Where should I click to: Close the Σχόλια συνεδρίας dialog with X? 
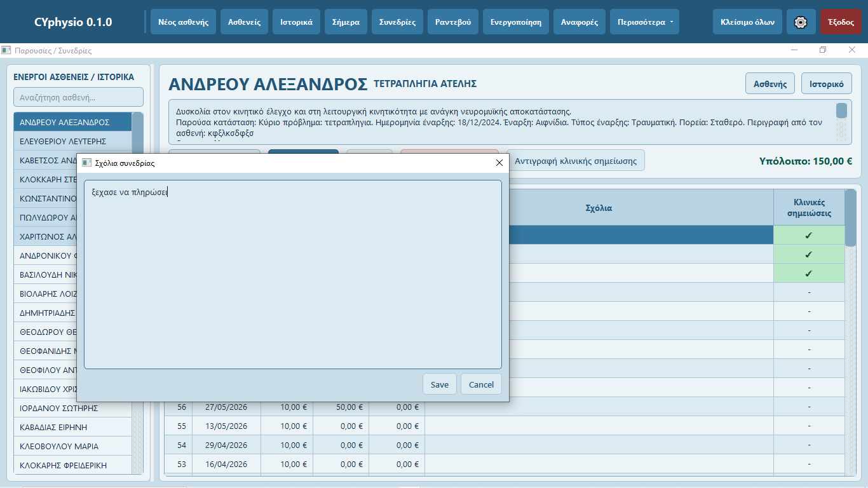click(x=499, y=163)
